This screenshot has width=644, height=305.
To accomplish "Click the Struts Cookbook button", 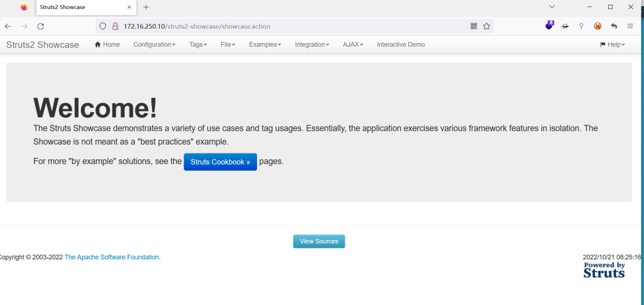I will click(220, 162).
